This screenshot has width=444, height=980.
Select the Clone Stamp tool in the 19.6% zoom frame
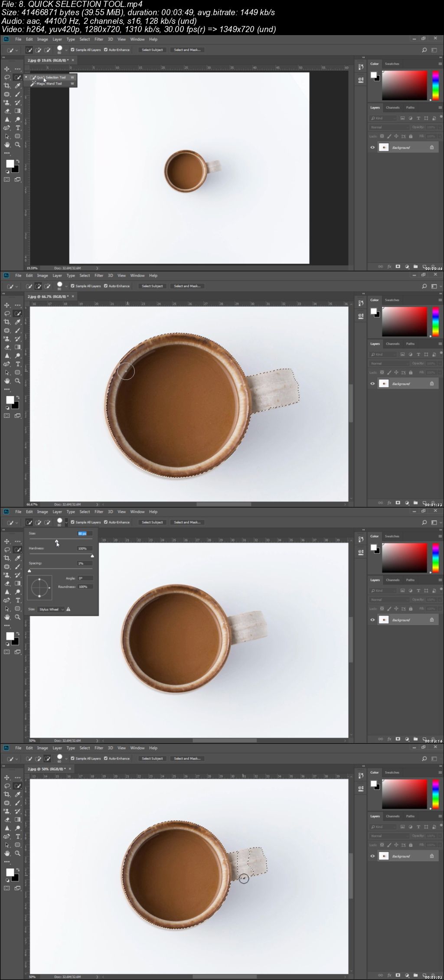point(7,103)
